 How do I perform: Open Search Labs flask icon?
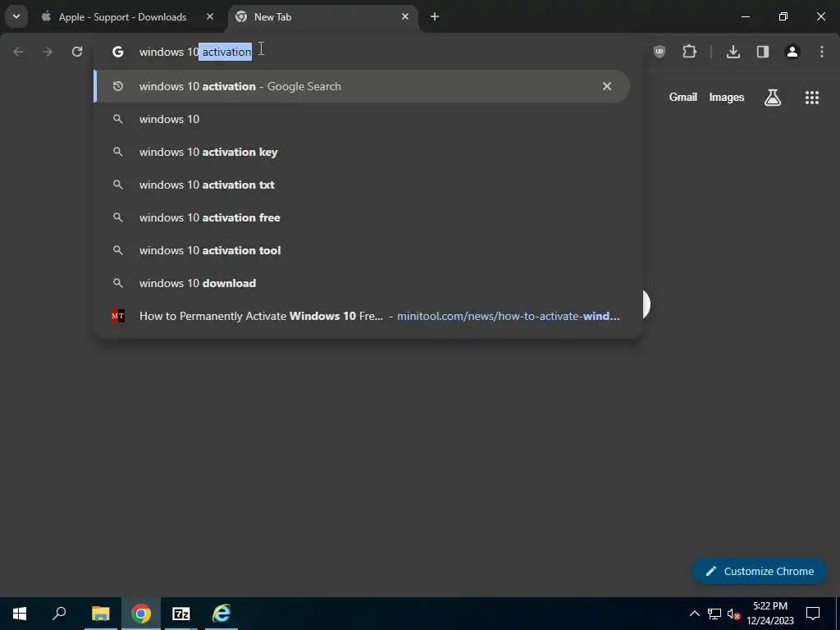(x=773, y=98)
